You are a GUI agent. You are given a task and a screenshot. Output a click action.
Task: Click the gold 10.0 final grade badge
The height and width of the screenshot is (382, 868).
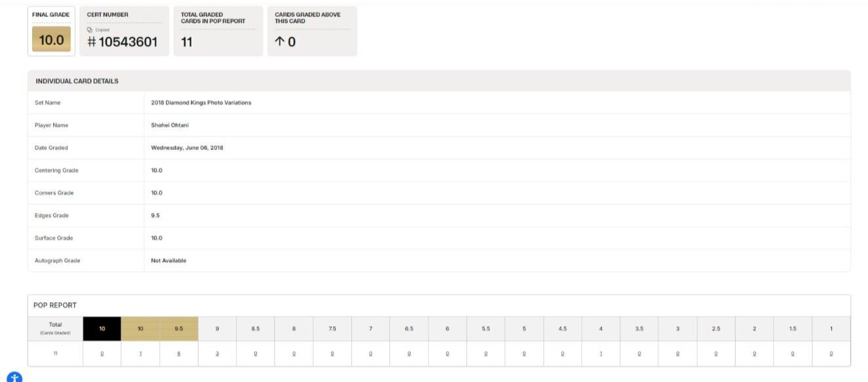point(51,40)
